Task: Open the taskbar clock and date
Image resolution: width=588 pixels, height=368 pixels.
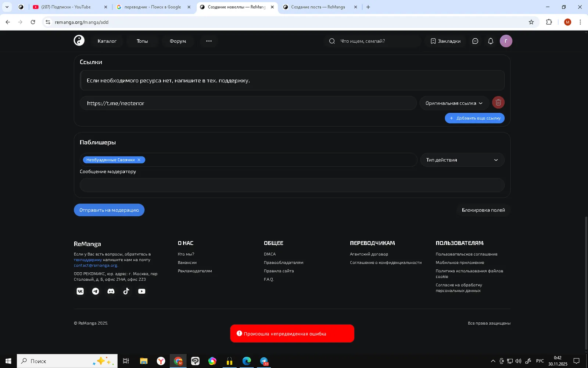Action: 558,361
